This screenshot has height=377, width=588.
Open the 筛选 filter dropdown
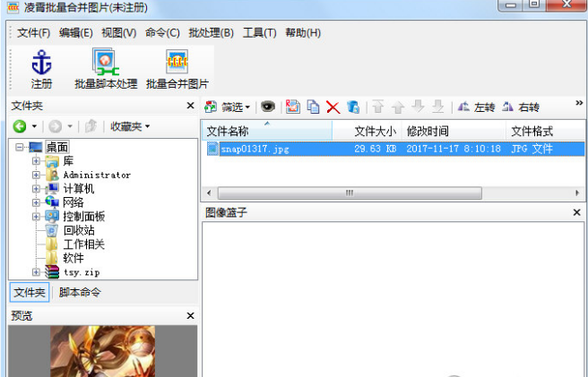pyautogui.click(x=228, y=107)
